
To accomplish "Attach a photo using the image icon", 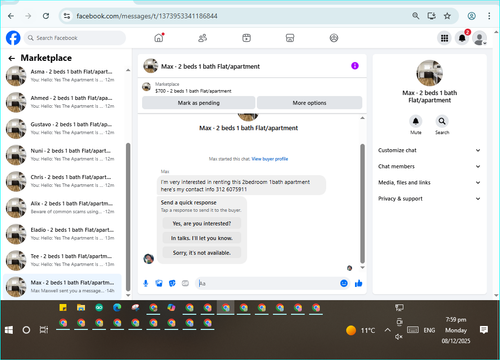I will (159, 283).
